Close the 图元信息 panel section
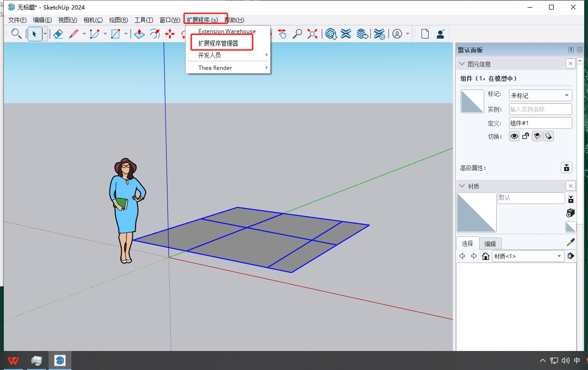The height and width of the screenshot is (370, 588). coord(570,64)
